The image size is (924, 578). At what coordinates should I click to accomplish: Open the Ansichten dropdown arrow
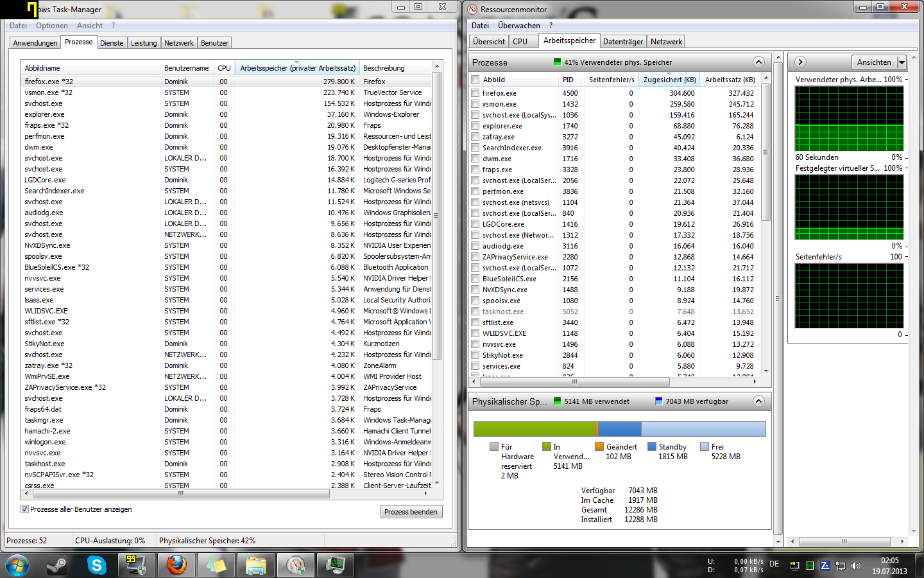tap(902, 62)
